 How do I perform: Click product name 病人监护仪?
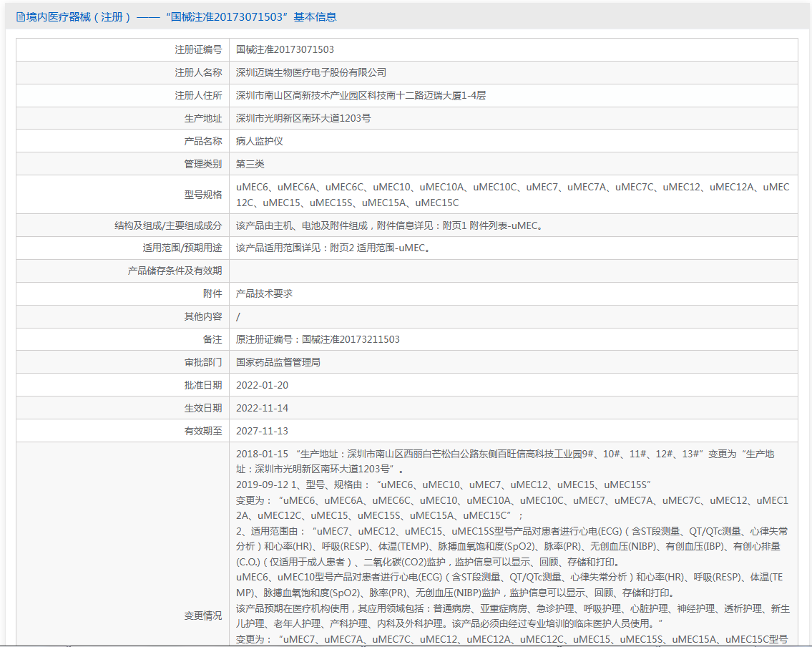pyautogui.click(x=260, y=142)
